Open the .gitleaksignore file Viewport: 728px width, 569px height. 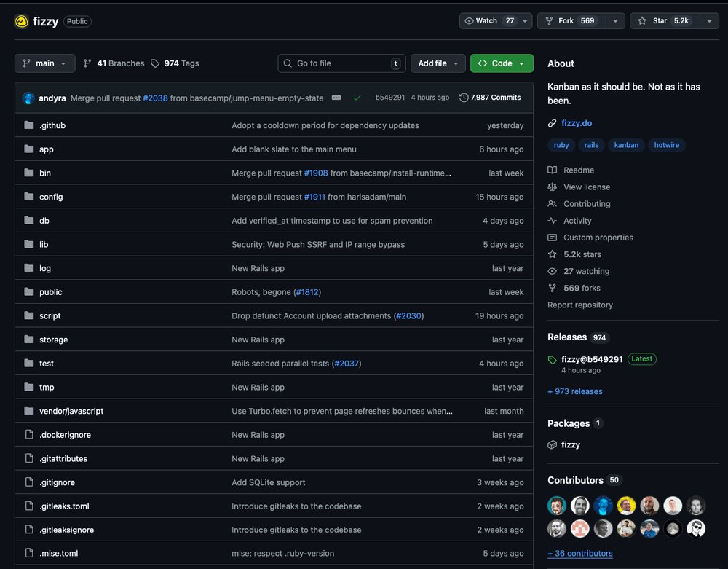66,530
